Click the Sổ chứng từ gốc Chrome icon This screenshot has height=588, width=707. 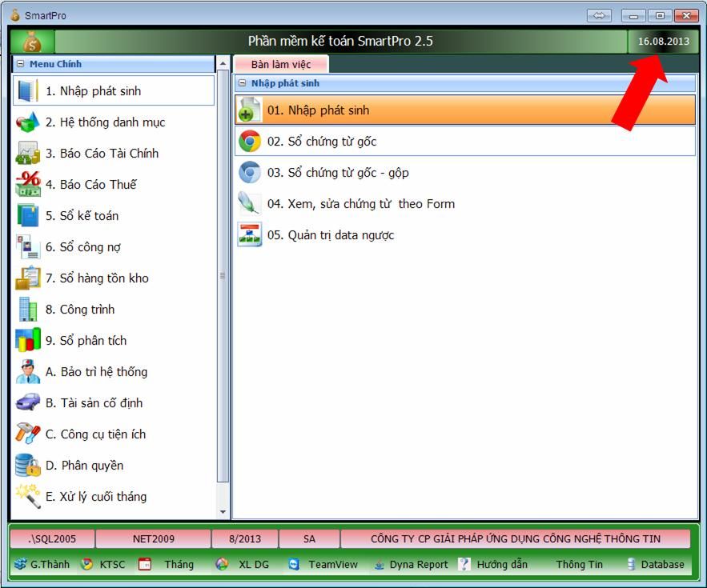click(x=250, y=142)
